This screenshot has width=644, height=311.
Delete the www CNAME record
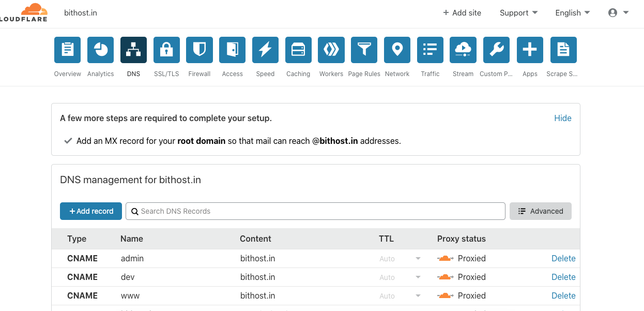click(563, 295)
